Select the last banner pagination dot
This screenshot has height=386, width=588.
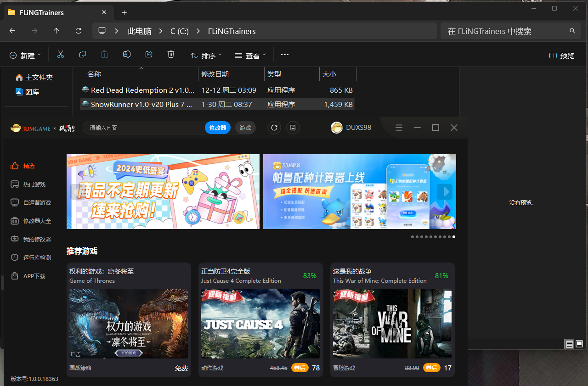454,237
